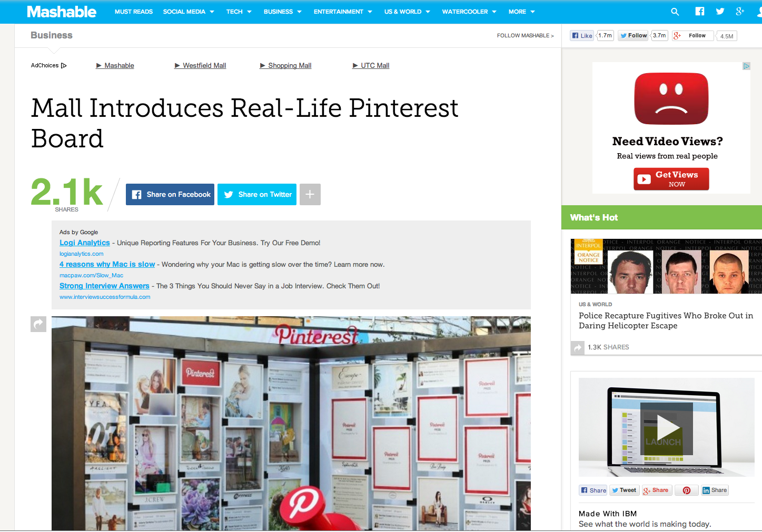This screenshot has width=762, height=532.
Task: Share article on Facebook
Action: 170,194
